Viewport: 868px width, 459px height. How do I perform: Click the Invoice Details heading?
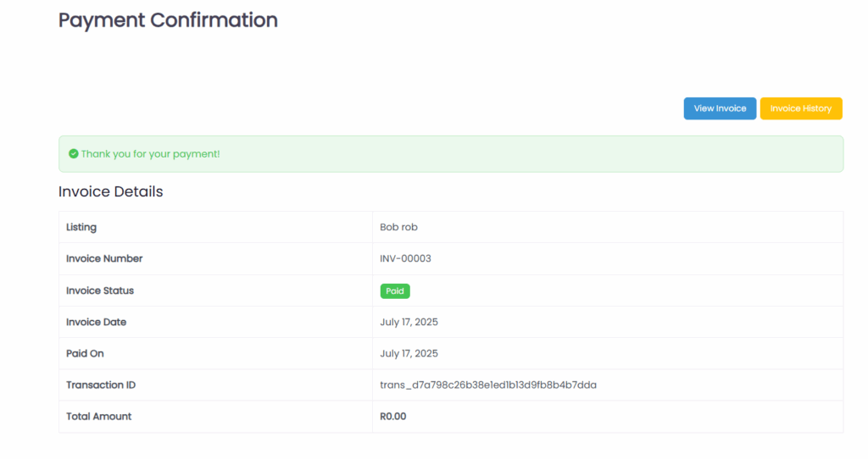(x=111, y=191)
